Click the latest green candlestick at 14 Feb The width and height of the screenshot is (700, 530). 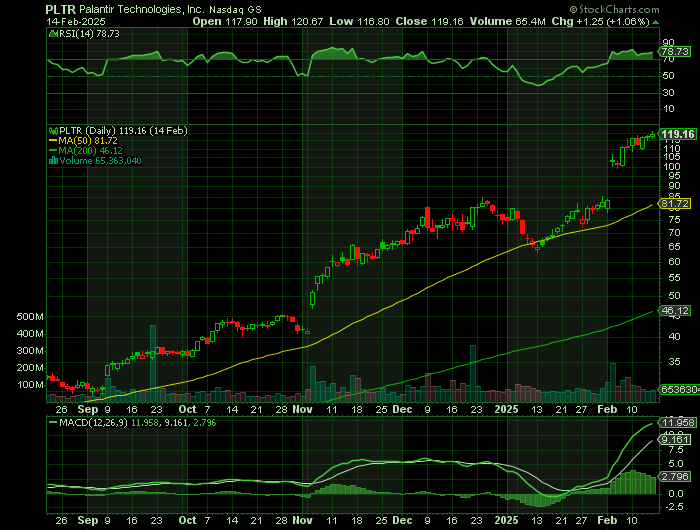click(x=653, y=134)
